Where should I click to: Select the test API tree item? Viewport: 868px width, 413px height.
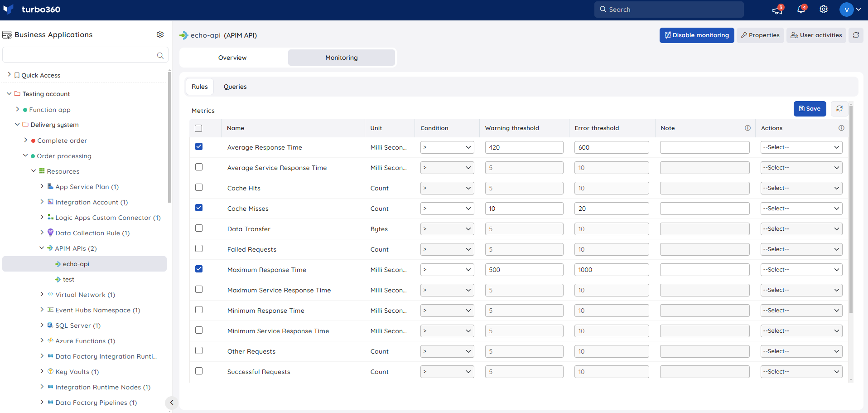pos(68,279)
